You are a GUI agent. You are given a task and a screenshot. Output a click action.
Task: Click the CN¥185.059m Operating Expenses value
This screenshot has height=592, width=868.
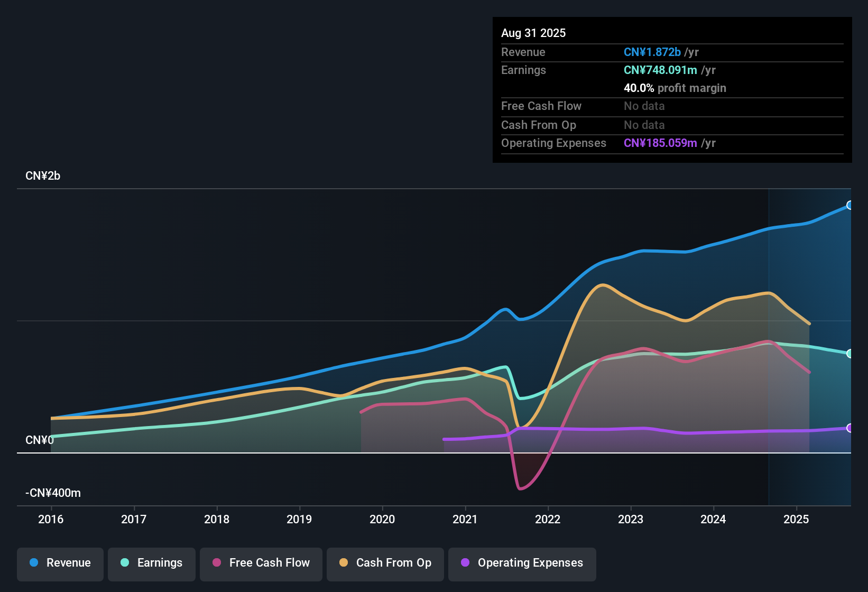[660, 143]
